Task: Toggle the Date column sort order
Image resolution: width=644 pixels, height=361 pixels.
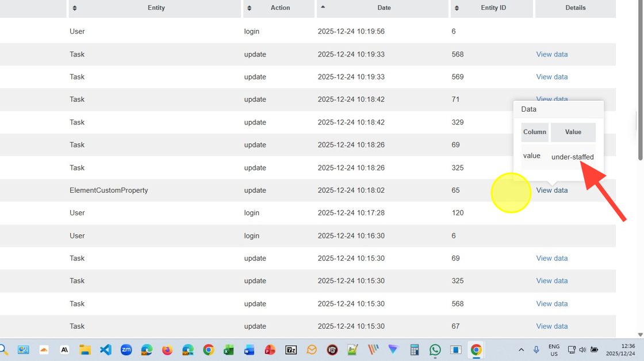Action: point(384,8)
